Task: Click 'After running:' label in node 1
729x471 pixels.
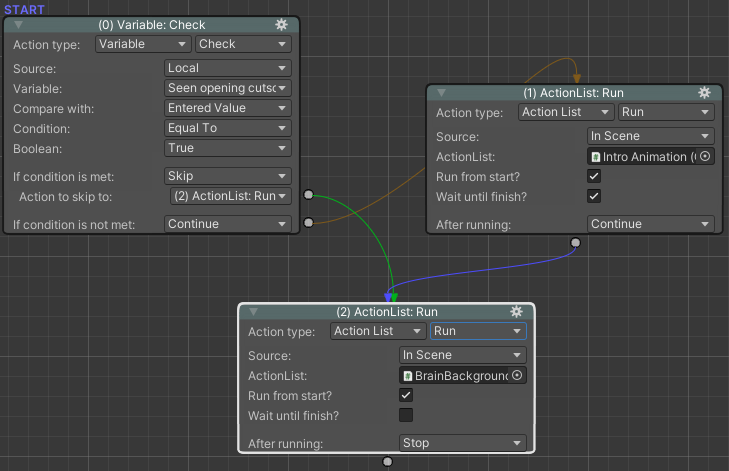Action: (473, 225)
